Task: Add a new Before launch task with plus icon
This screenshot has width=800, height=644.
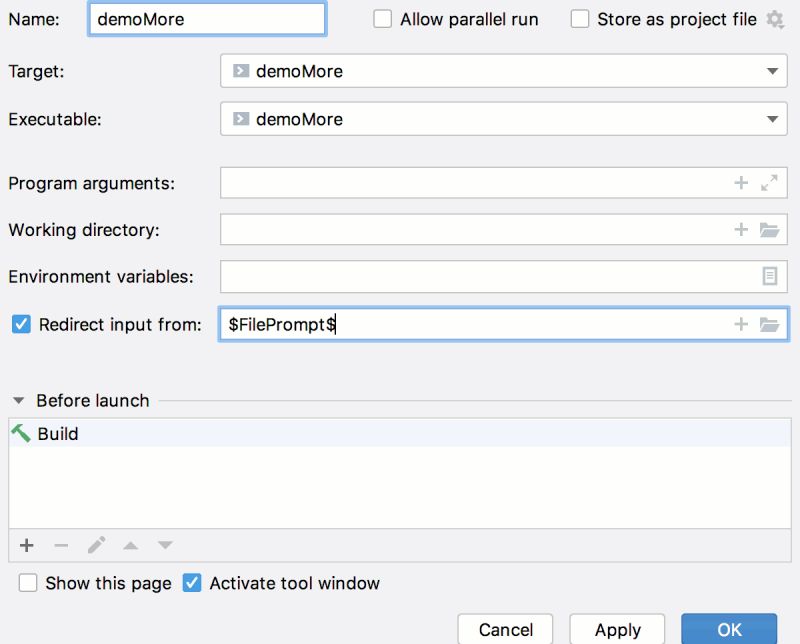Action: tap(25, 545)
